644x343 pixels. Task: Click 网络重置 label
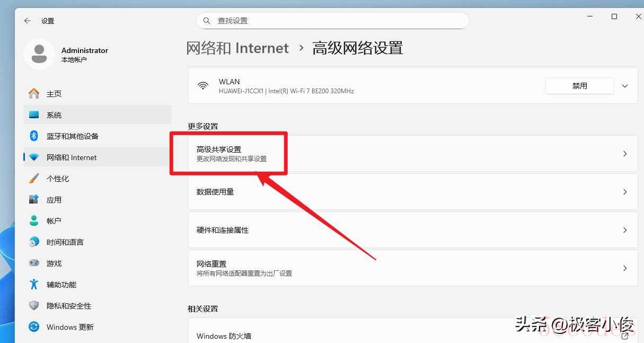(211, 264)
